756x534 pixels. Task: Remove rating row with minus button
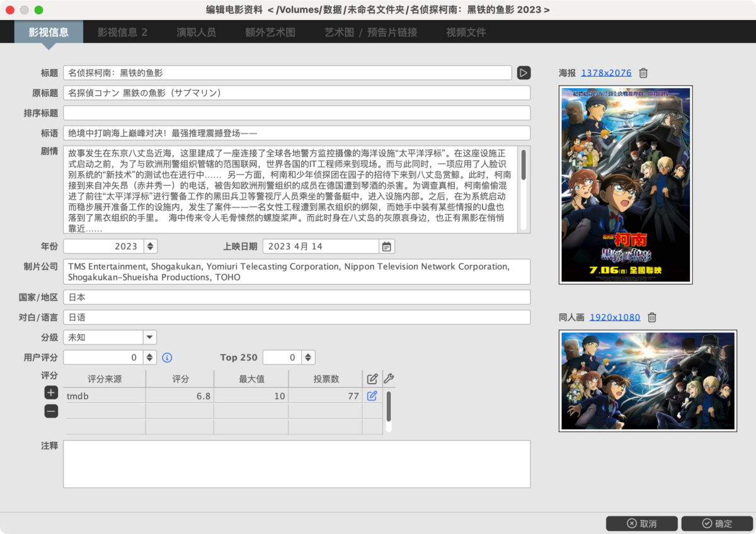(51, 411)
